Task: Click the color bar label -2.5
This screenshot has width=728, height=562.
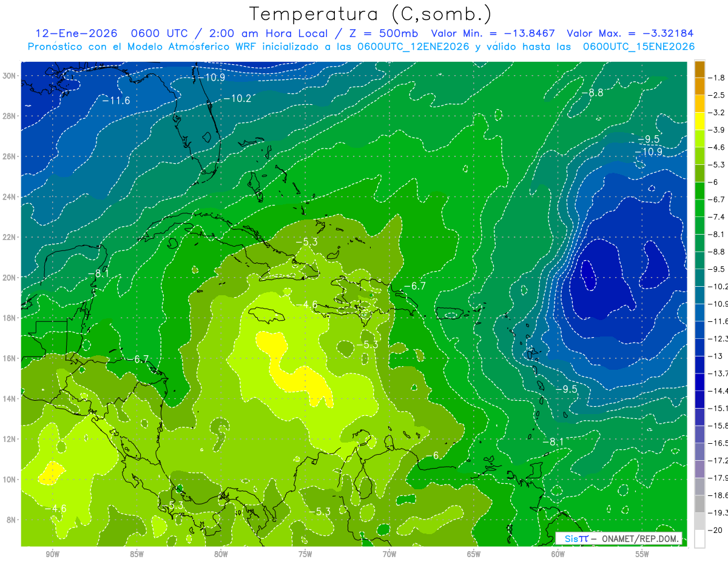Action: [718, 95]
